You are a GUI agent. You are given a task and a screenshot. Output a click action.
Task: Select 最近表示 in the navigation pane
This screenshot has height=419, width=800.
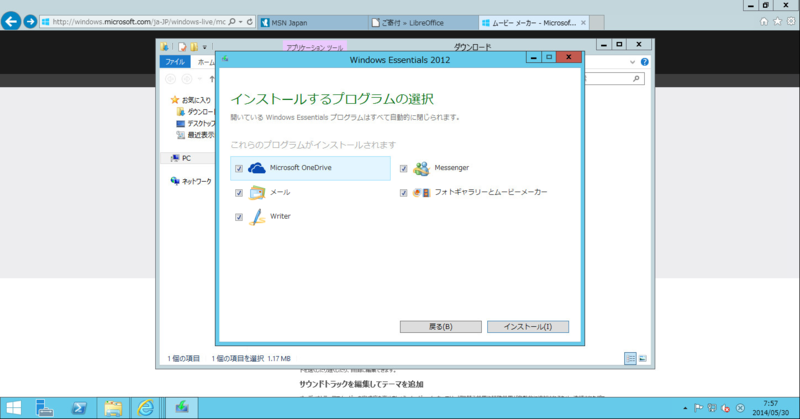195,135
